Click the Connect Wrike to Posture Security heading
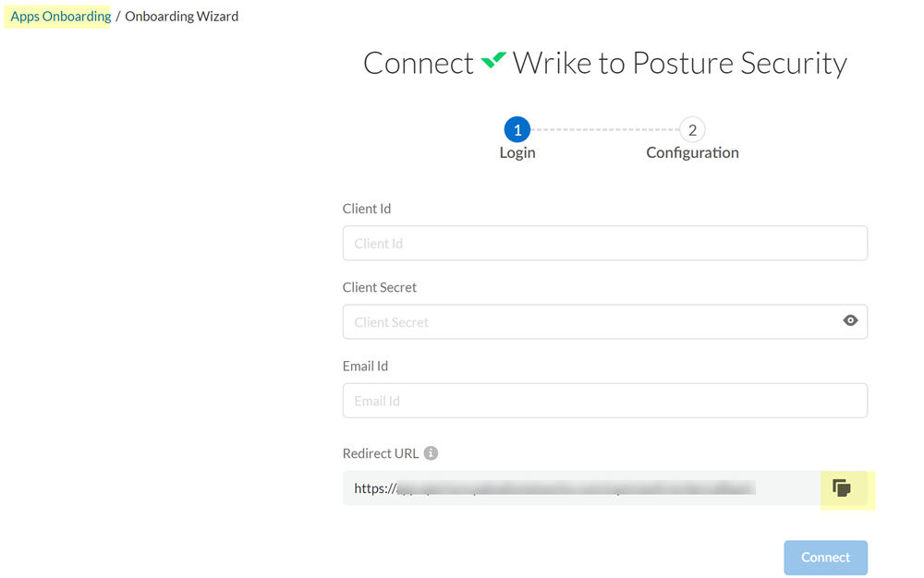This screenshot has width=924, height=578. tap(604, 63)
